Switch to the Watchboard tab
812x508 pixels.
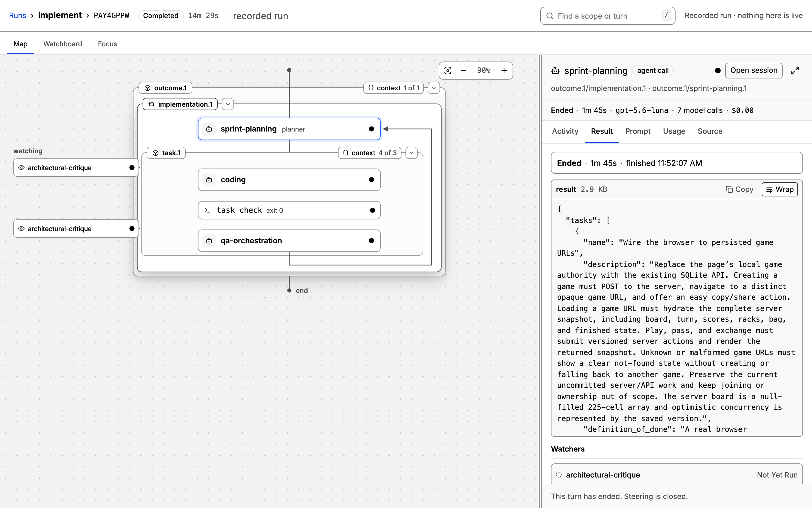tap(63, 44)
